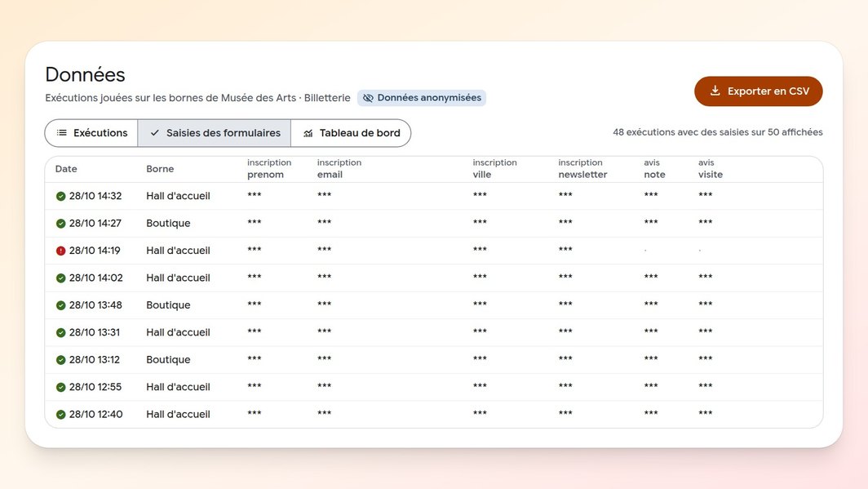Image resolution: width=868 pixels, height=489 pixels.
Task: Switch to the Exécutions tab
Action: pyautogui.click(x=91, y=133)
